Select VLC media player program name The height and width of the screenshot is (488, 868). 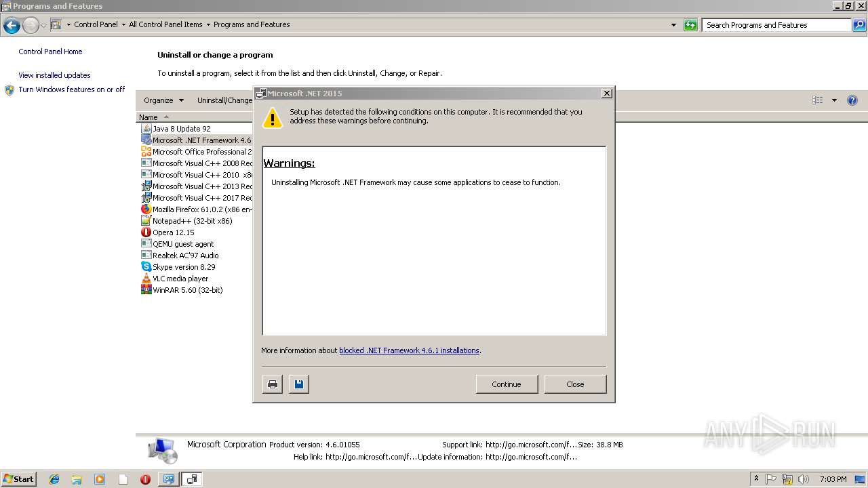(180, 279)
